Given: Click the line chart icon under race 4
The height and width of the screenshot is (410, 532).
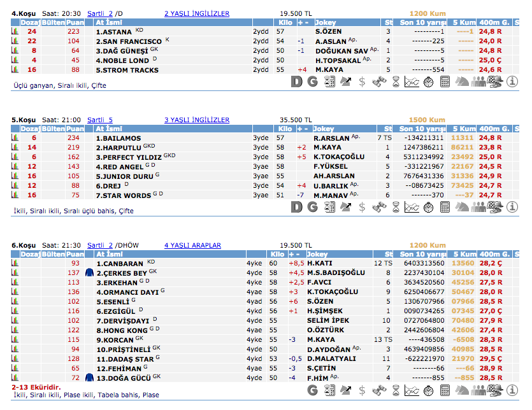Looking at the screenshot, I should [x=412, y=81].
